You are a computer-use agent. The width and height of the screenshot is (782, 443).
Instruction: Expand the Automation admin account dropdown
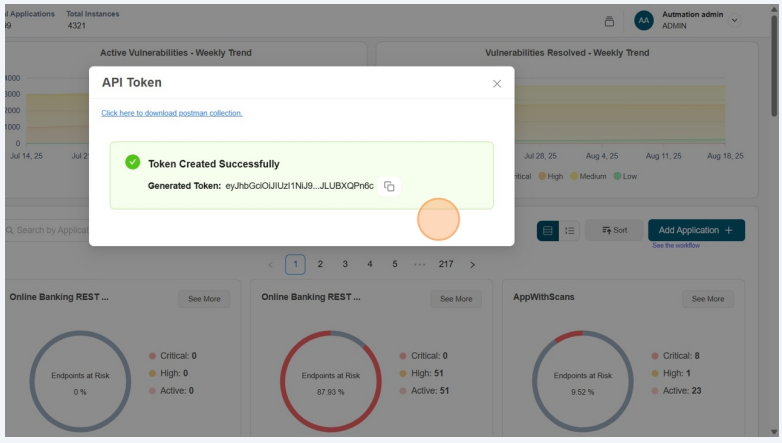(x=735, y=20)
